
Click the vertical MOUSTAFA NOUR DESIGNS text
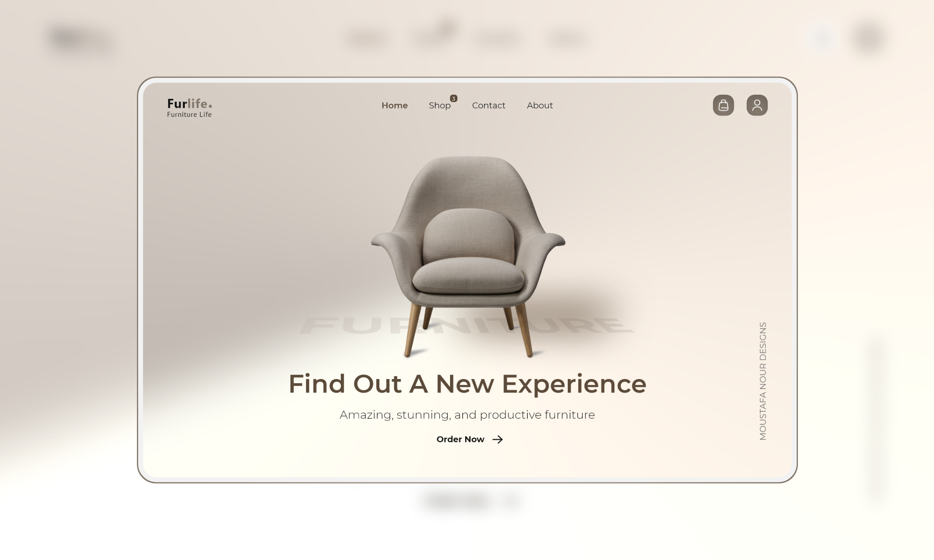[763, 381]
